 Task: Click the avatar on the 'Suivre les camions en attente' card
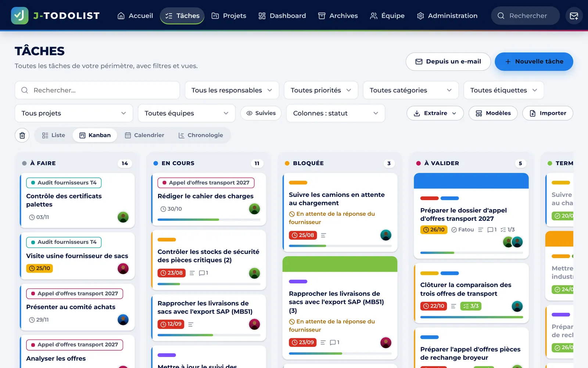(x=386, y=235)
